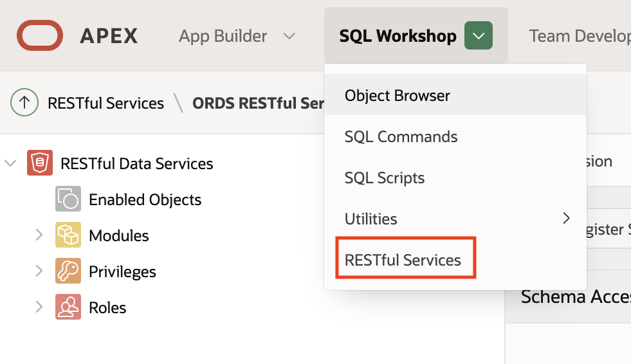Select Enabled Objects in the tree

145,199
